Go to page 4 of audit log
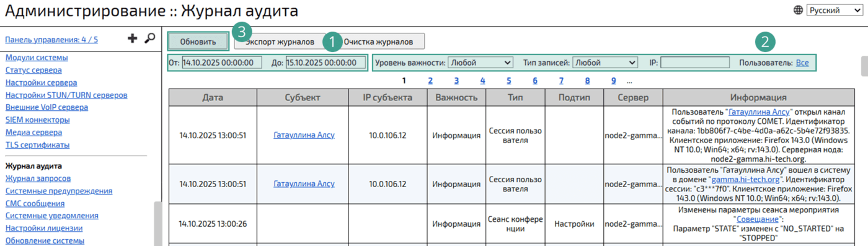Viewport: 868px width, 246px height. click(482, 81)
